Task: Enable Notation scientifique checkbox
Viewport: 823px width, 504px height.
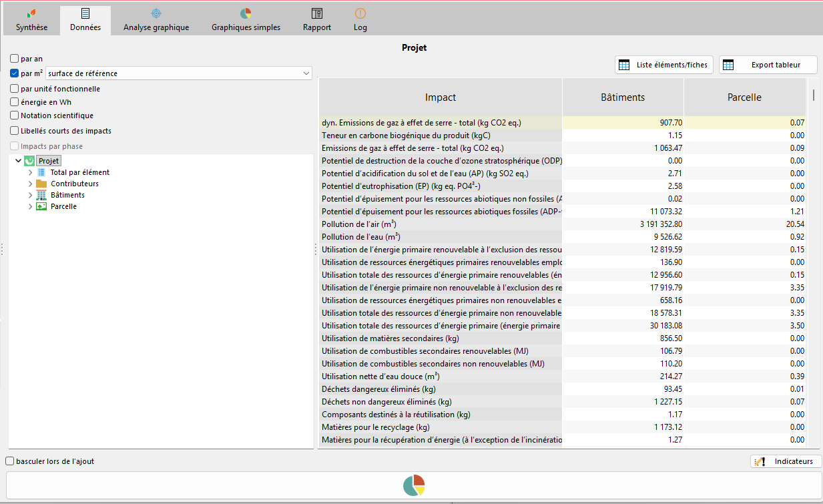Action: click(x=15, y=115)
